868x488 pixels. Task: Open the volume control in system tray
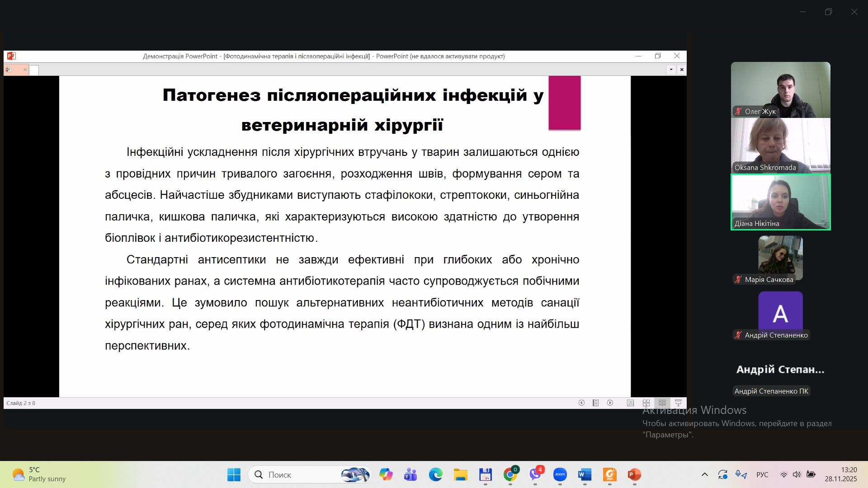(797, 474)
